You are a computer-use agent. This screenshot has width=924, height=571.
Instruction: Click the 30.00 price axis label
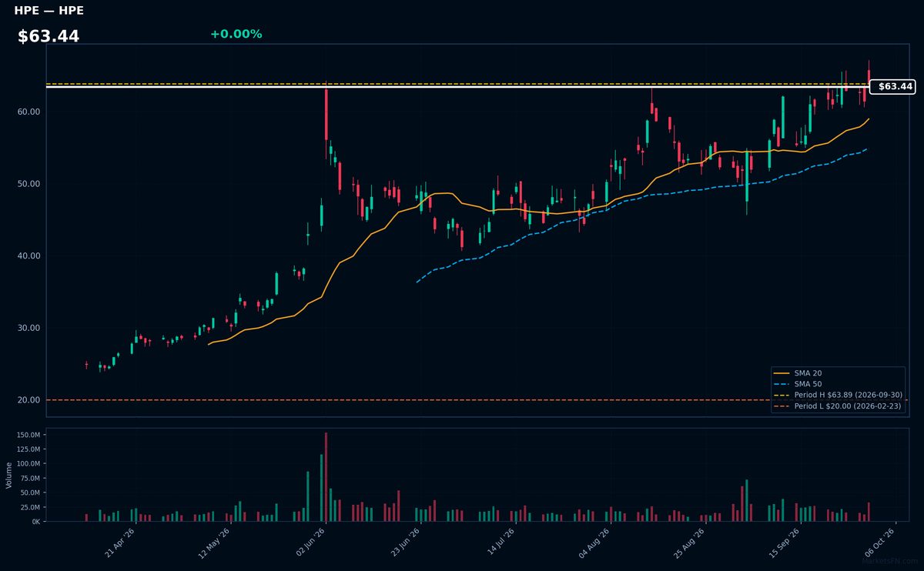pyautogui.click(x=28, y=328)
